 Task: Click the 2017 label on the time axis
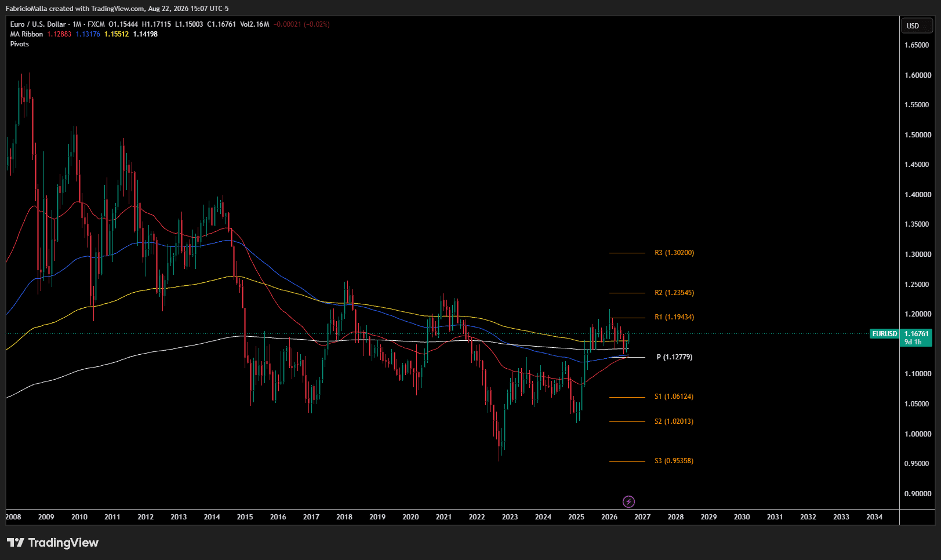point(311,517)
